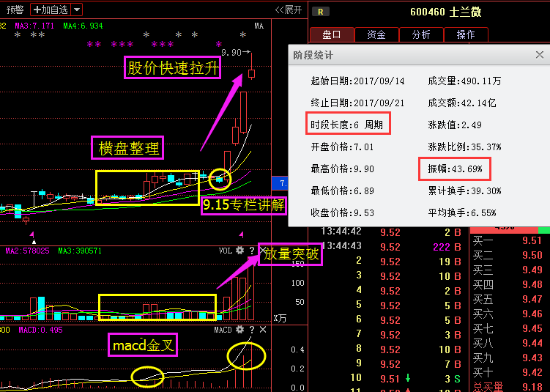
Task: Click the 买五 bid price 9.47
Action: click(532, 300)
